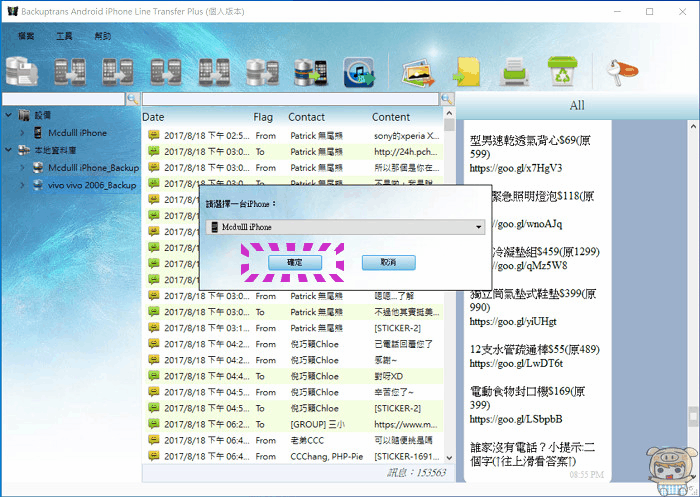
Task: Click the 訊息：153563 status text
Action: [x=416, y=473]
